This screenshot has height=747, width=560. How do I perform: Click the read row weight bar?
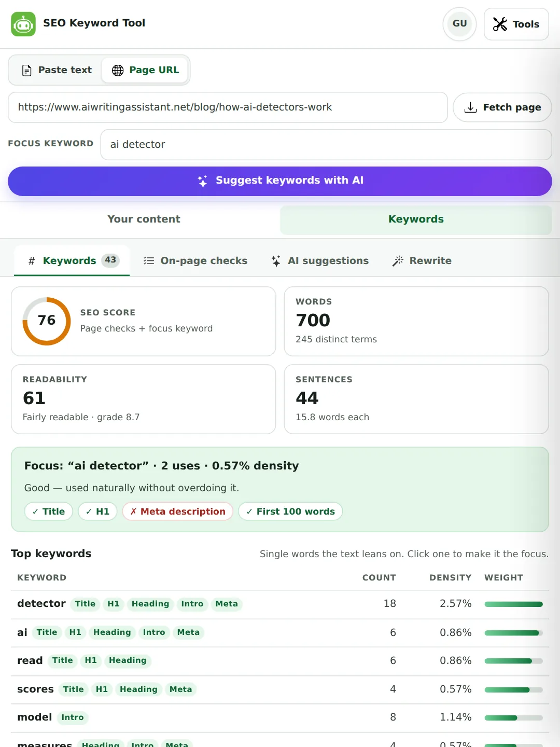(514, 660)
